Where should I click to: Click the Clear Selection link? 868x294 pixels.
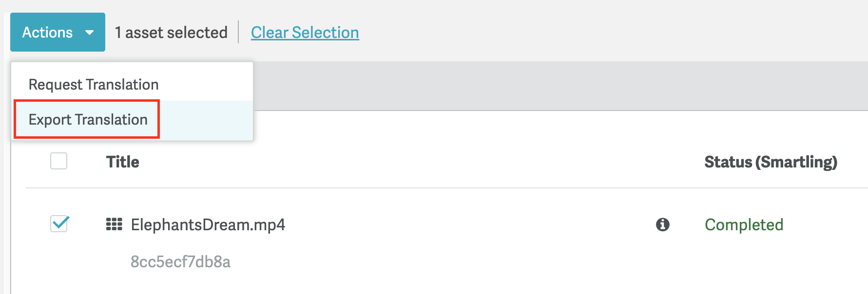305,33
